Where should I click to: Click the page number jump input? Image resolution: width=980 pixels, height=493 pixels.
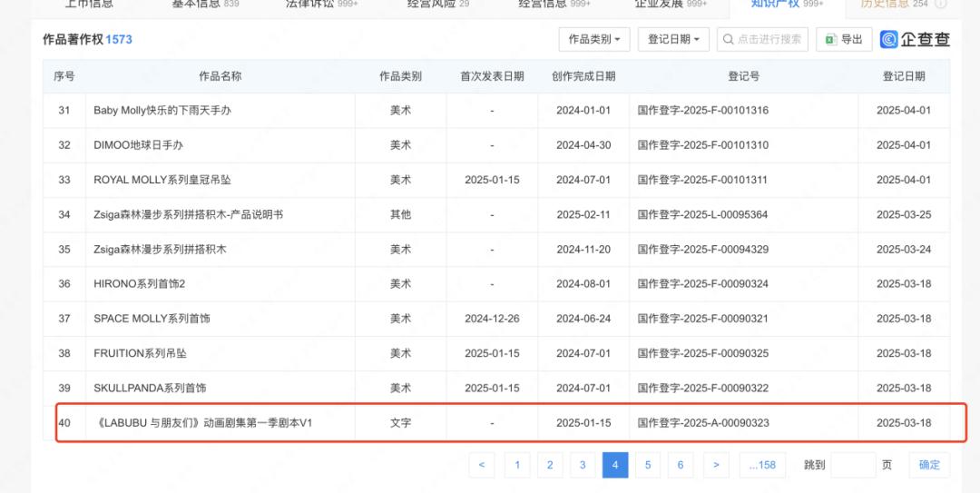(x=853, y=465)
